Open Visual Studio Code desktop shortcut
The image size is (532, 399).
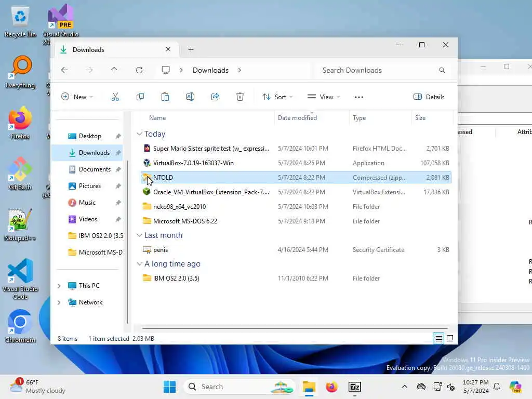pos(20,279)
